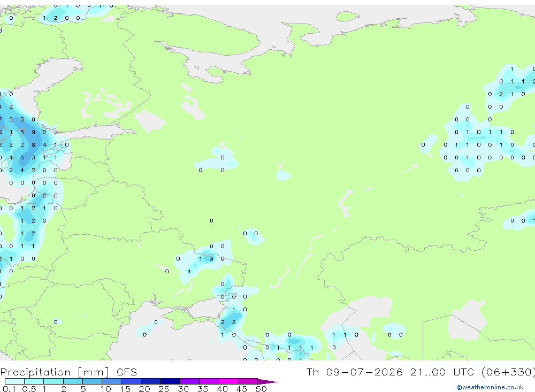
Task: Click the '25' legend scale label
Action: tap(164, 389)
